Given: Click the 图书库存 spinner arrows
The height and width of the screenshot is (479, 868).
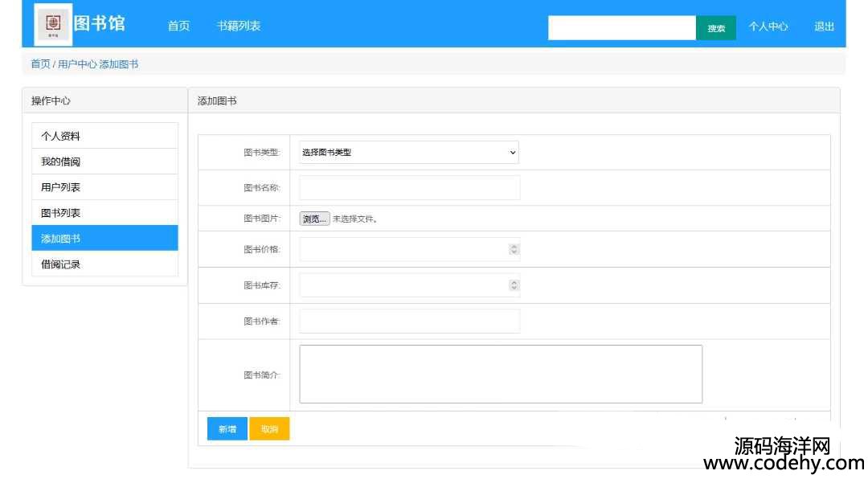Looking at the screenshot, I should click(514, 285).
